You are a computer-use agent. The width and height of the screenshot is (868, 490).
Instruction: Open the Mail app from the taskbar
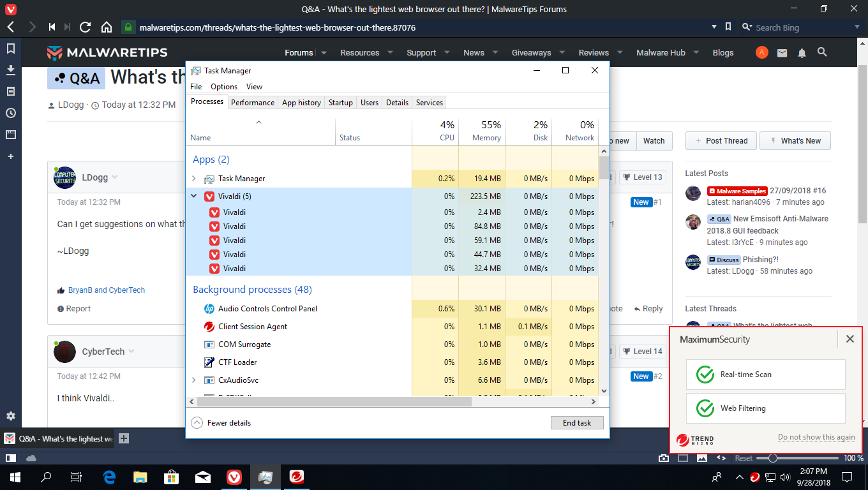[203, 477]
